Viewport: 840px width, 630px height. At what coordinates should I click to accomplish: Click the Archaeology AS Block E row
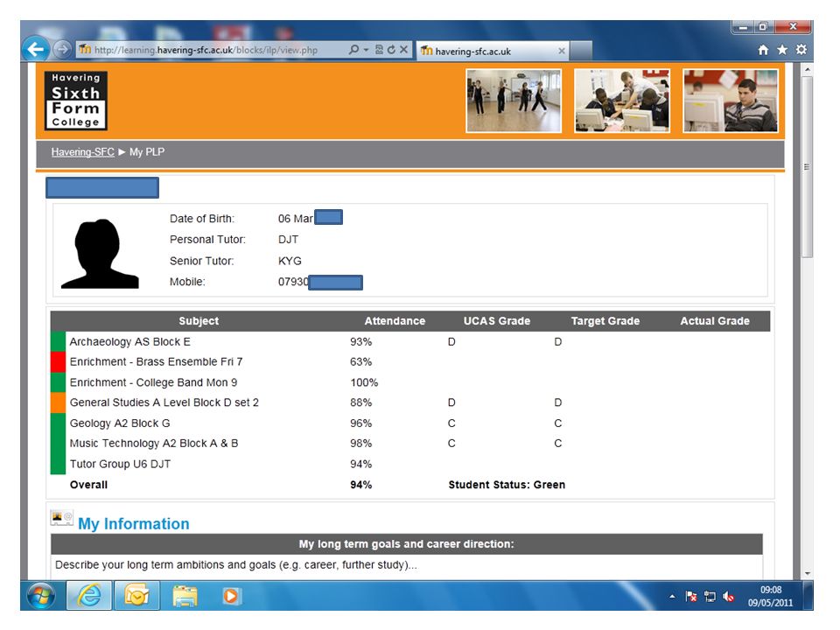pyautogui.click(x=410, y=342)
